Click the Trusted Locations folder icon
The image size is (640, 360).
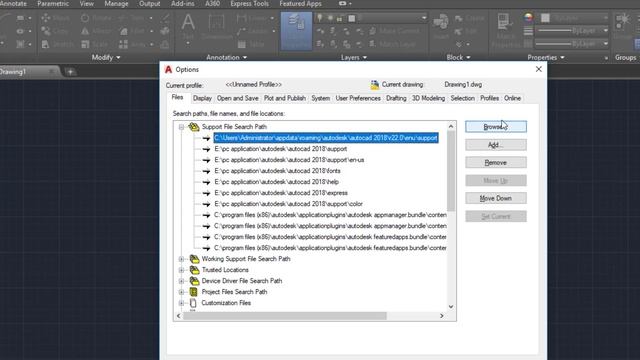pos(194,270)
